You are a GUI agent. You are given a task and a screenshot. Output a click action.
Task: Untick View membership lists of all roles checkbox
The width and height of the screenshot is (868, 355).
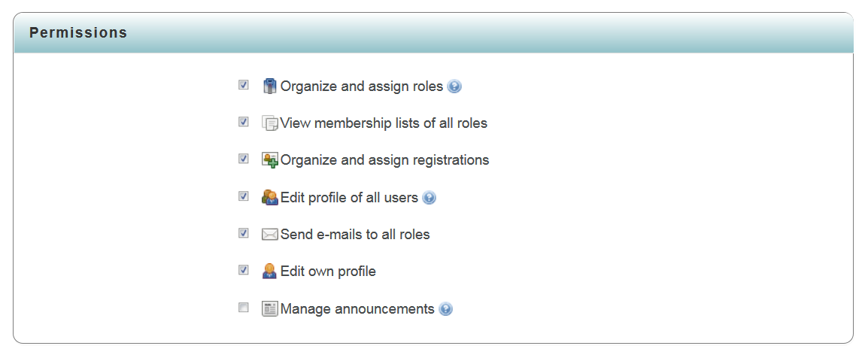click(x=244, y=122)
